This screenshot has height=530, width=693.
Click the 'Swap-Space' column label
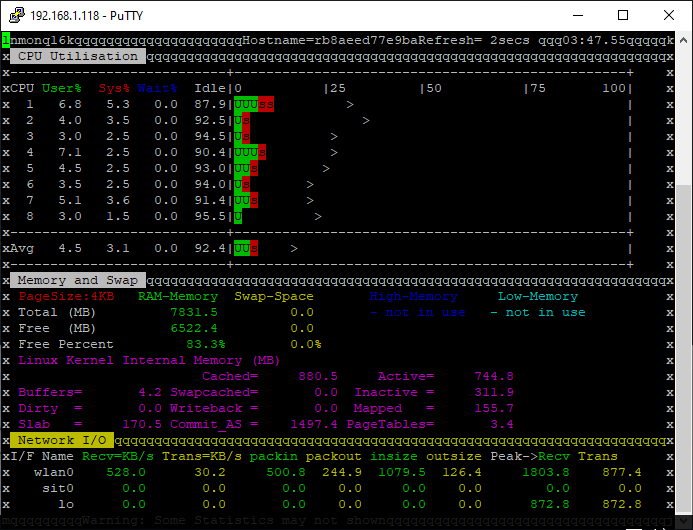[274, 296]
